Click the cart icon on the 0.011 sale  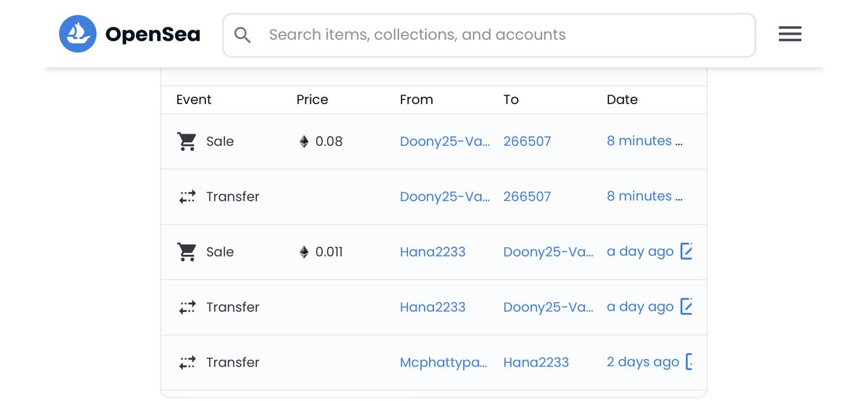pos(187,252)
